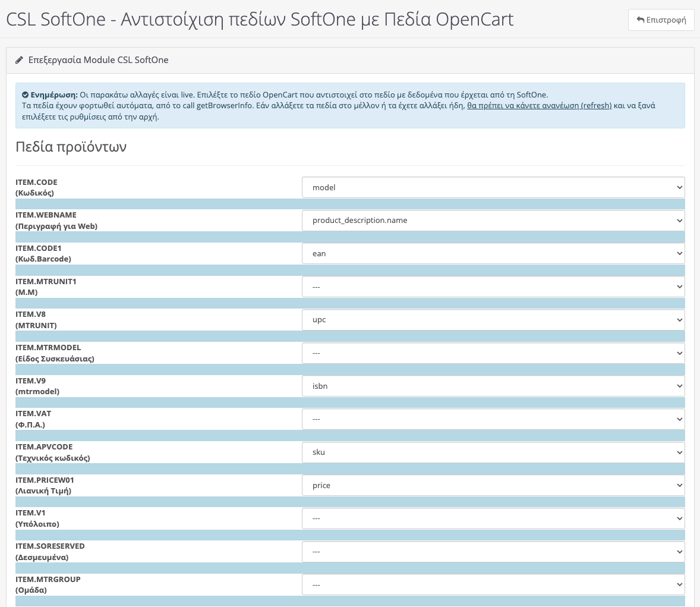Click the ITEM.CODE (Κωδικός) label
Screen dimensions: 700x607
(x=36, y=188)
